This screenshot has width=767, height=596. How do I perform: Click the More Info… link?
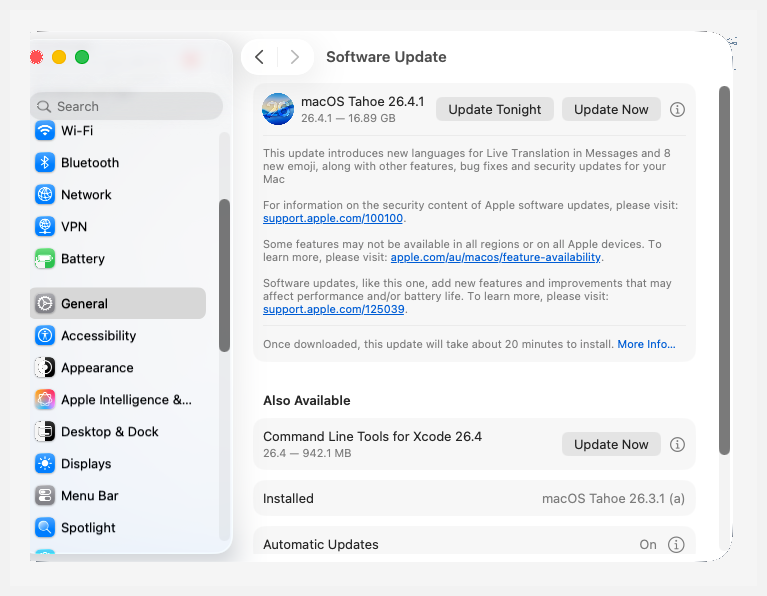646,344
